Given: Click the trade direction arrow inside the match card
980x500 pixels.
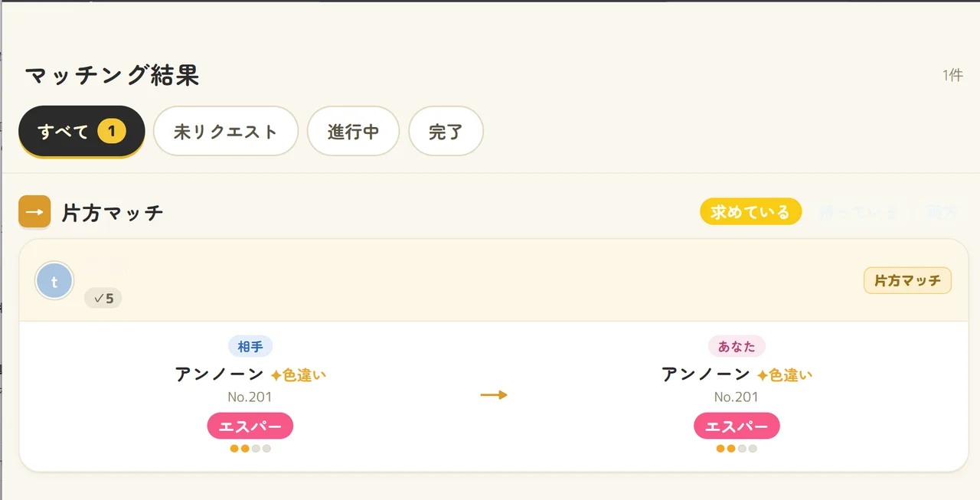Looking at the screenshot, I should coord(493,395).
